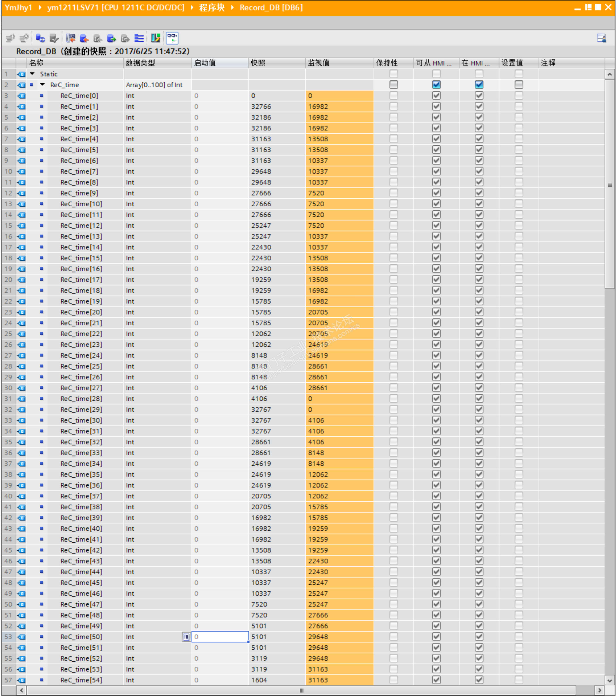The width and height of the screenshot is (616, 696).
Task: Click copy snapshots to start values icon
Action: tap(84, 38)
